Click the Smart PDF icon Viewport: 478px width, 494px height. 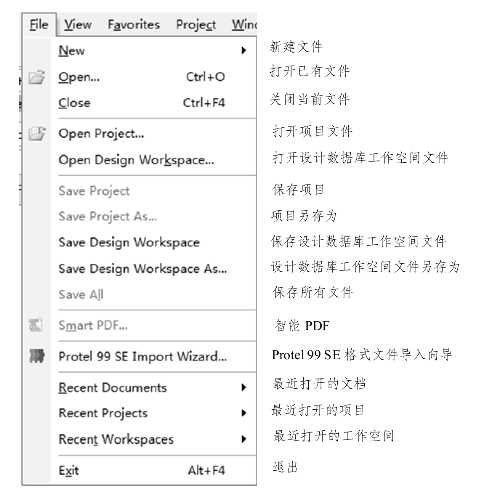click(x=36, y=325)
